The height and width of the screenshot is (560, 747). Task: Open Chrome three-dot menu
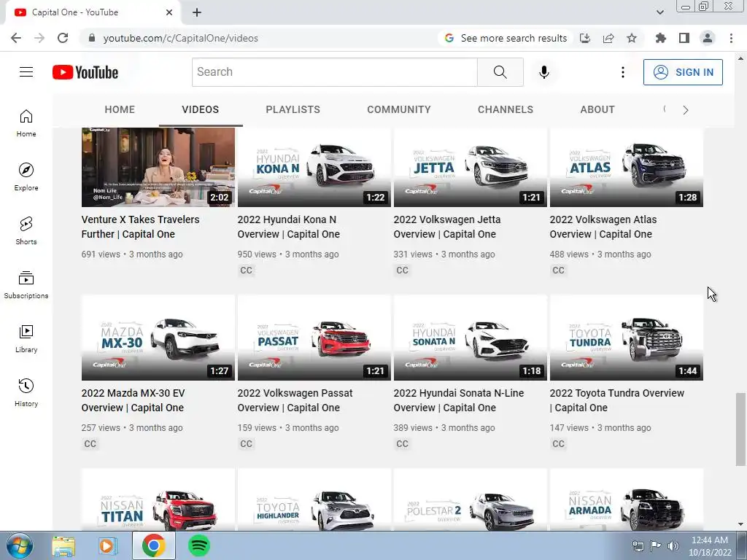click(731, 38)
